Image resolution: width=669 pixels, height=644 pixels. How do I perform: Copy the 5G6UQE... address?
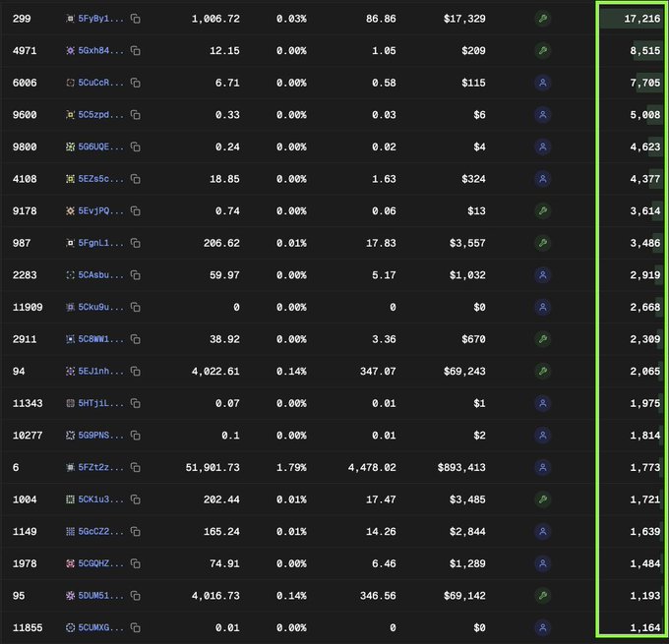pos(135,146)
